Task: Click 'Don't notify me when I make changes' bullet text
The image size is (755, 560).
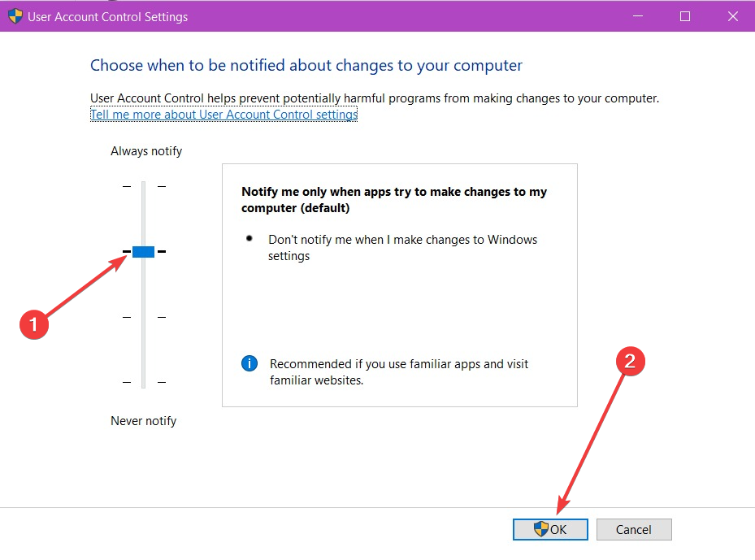Action: [402, 248]
